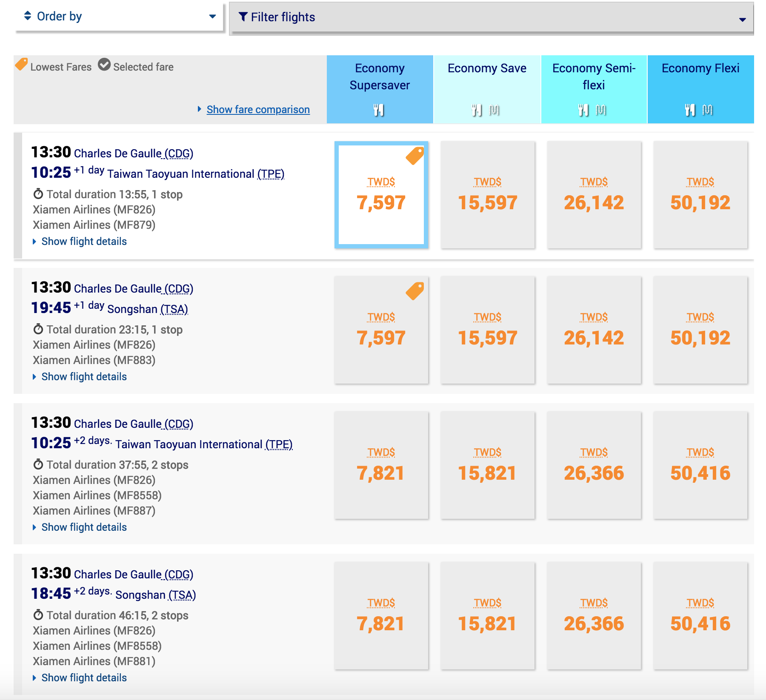Select 15,821 Economy Save fare for MF881 flight
766x700 pixels.
click(488, 616)
